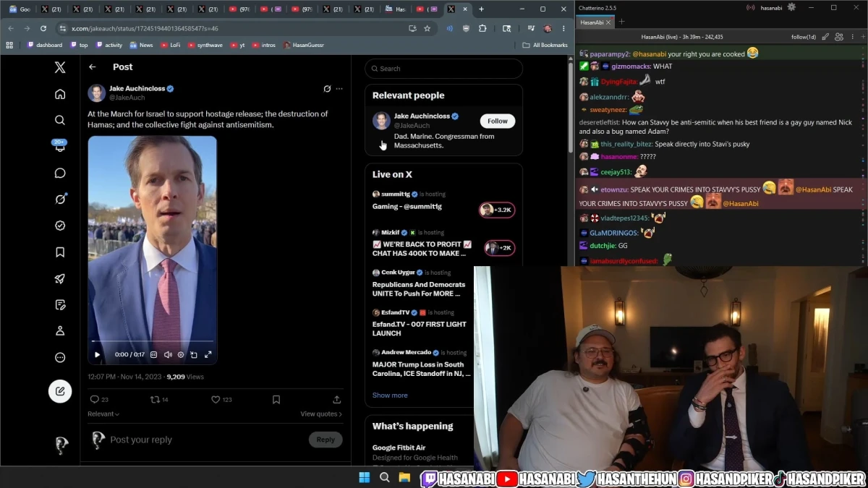Open the All Bookmarks folder
This screenshot has width=868, height=488.
coord(545,45)
